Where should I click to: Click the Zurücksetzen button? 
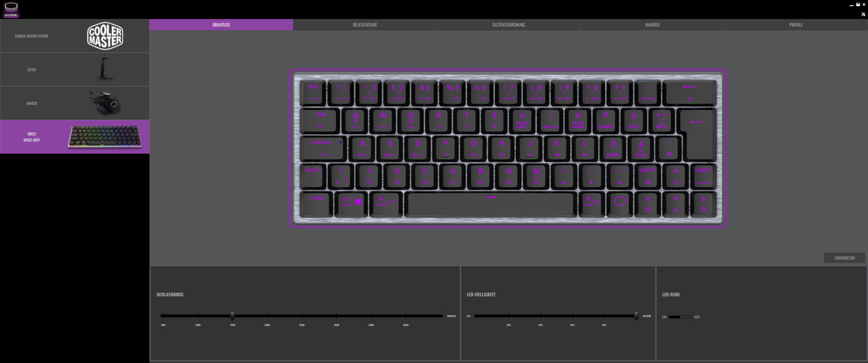[844, 258]
